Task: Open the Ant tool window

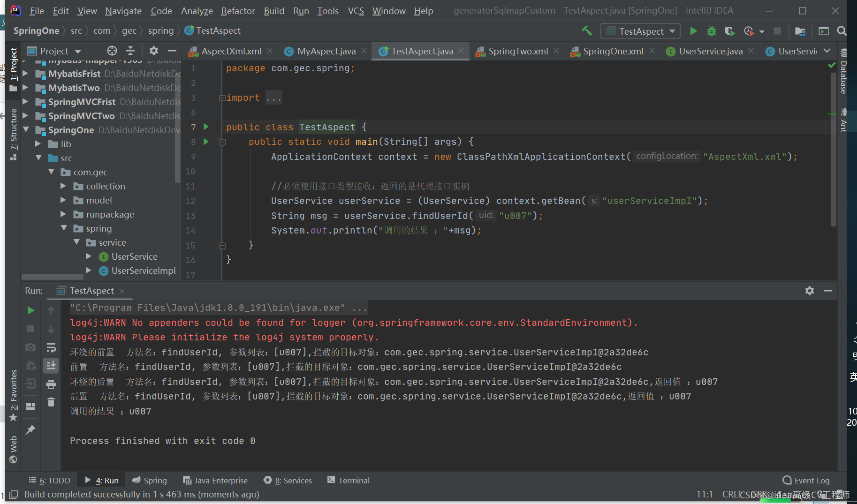Action: pyautogui.click(x=843, y=120)
